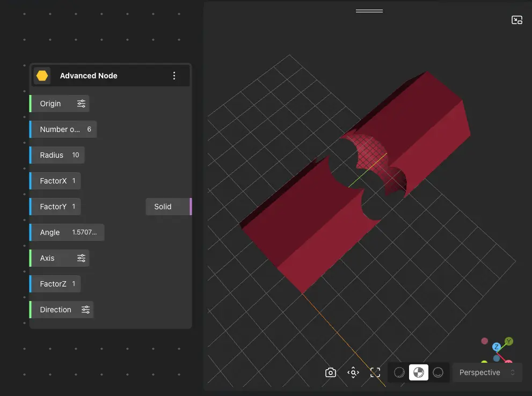Click the zoom-pan navigation icon

tap(353, 372)
